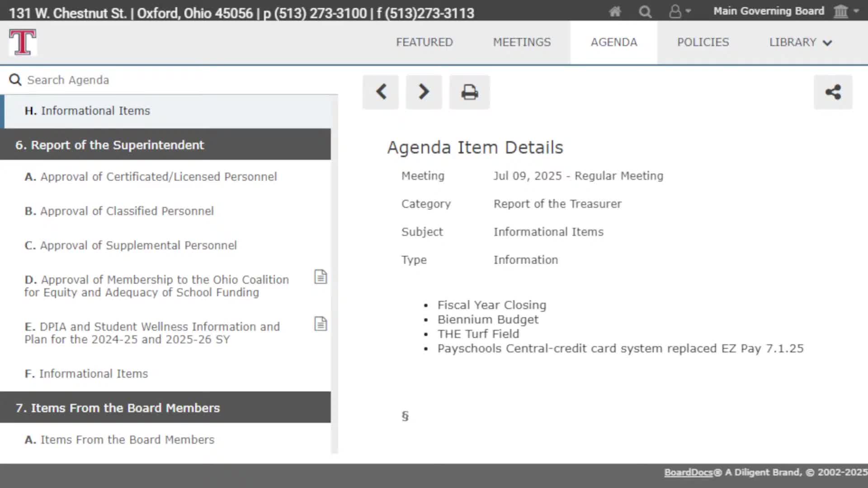Click the previous agenda item arrow
This screenshot has height=488, width=868.
[381, 92]
